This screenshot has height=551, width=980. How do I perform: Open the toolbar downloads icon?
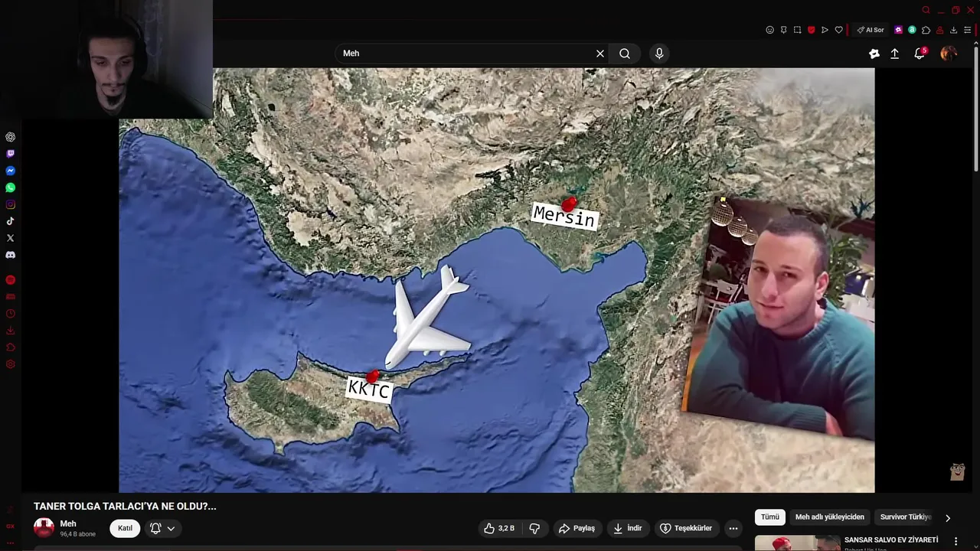coord(953,30)
